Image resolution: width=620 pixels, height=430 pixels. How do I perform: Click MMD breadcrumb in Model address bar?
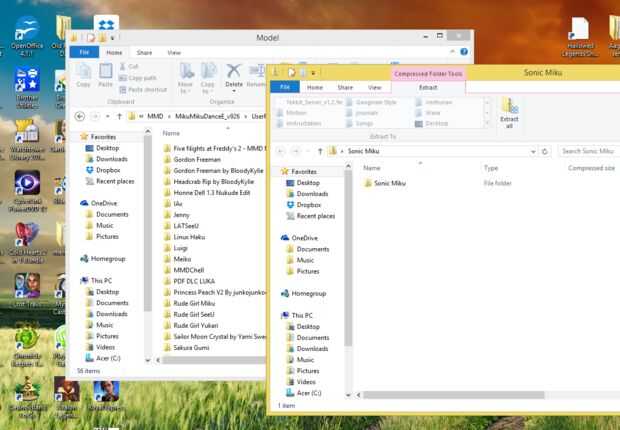pos(155,116)
